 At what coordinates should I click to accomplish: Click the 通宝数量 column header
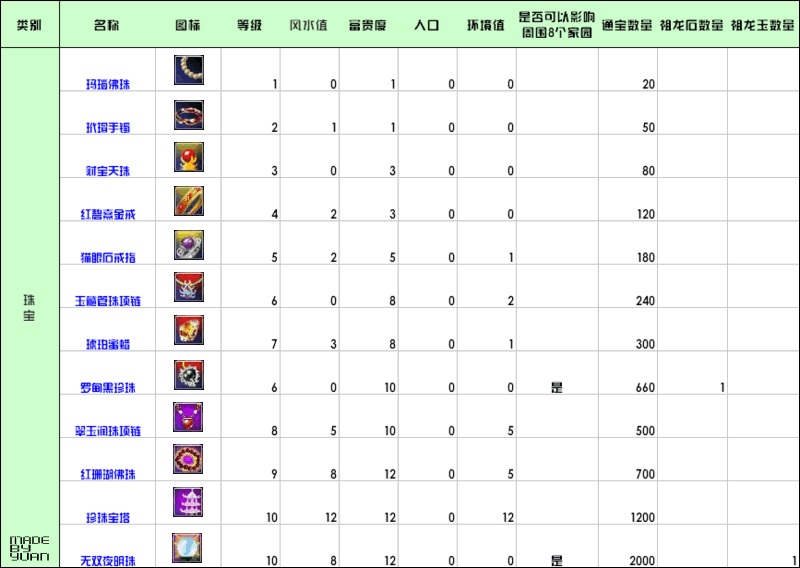tap(628, 25)
